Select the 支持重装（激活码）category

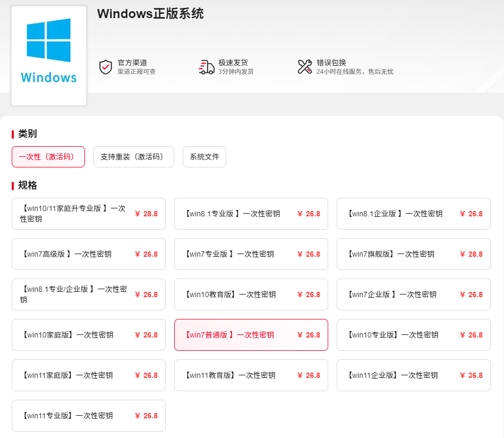click(134, 157)
